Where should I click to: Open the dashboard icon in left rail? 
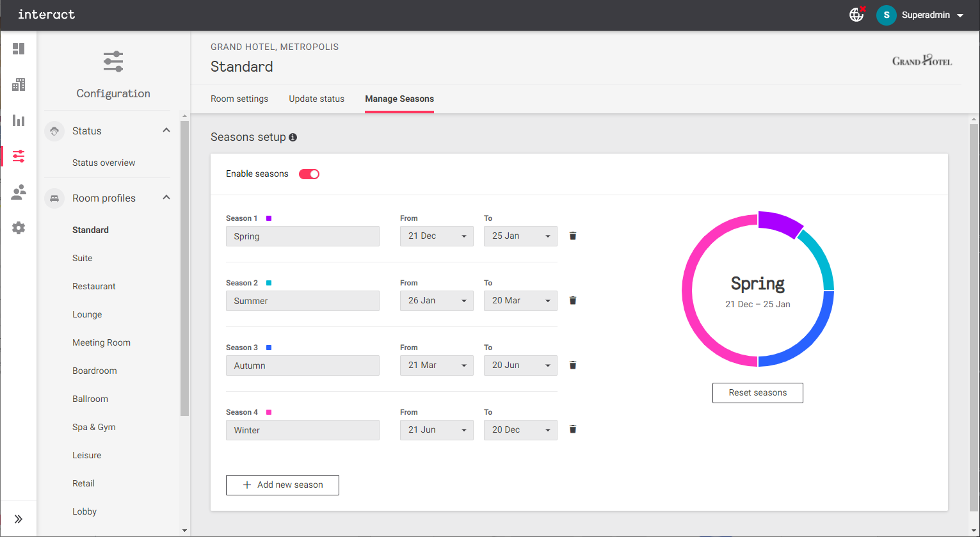pyautogui.click(x=19, y=49)
